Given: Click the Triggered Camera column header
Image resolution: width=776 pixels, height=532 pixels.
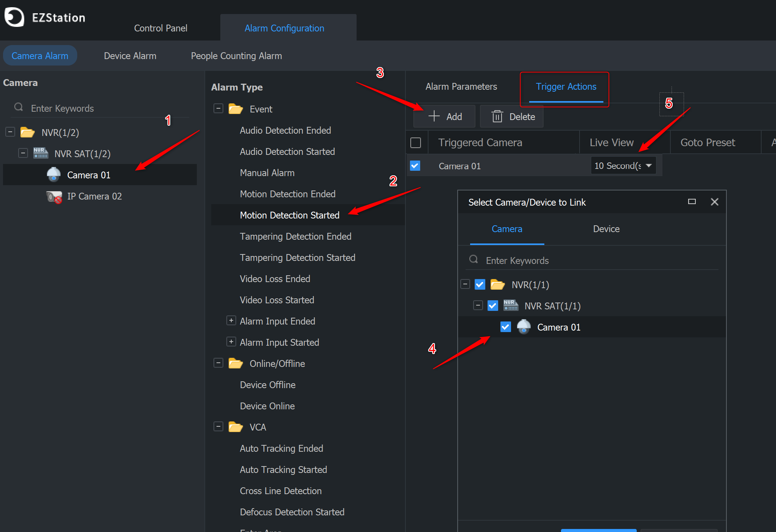Looking at the screenshot, I should 503,143.
